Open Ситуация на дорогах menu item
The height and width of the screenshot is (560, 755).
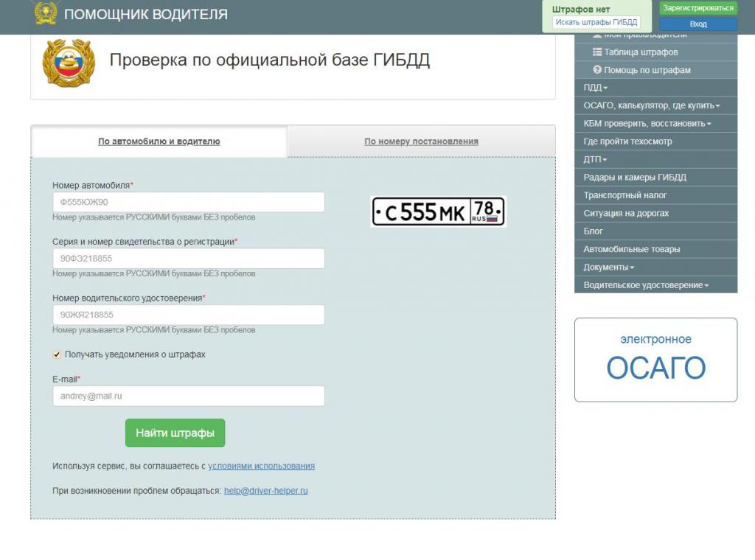655,213
